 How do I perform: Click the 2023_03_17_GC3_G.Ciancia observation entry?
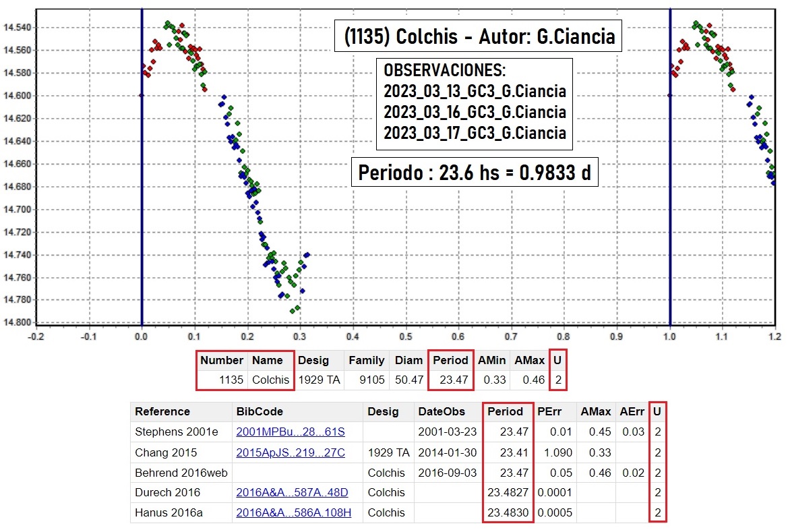(x=475, y=133)
